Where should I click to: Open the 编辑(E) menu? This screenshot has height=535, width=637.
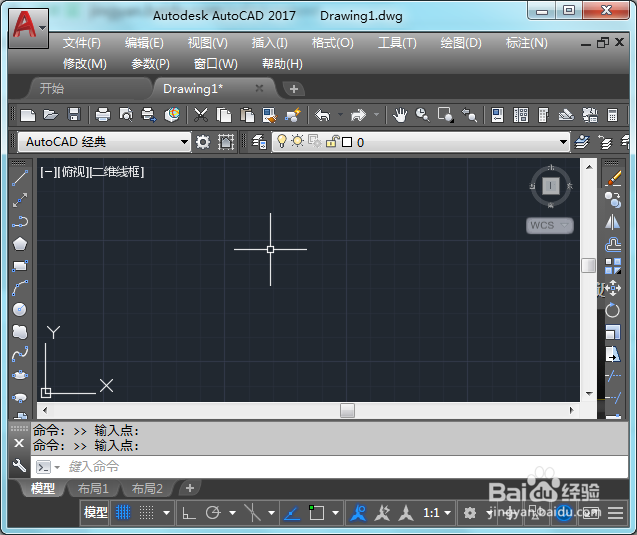click(x=144, y=43)
